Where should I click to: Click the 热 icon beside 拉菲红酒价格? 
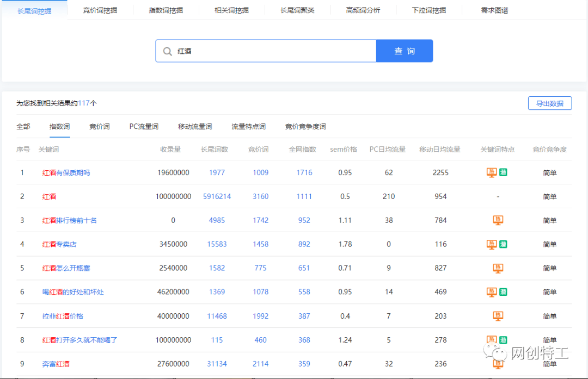tap(497, 316)
